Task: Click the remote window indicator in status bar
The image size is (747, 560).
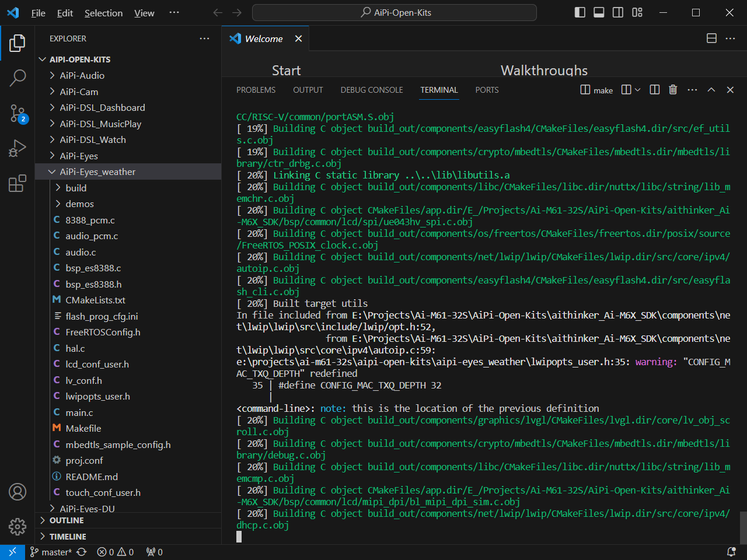Action: (x=12, y=552)
